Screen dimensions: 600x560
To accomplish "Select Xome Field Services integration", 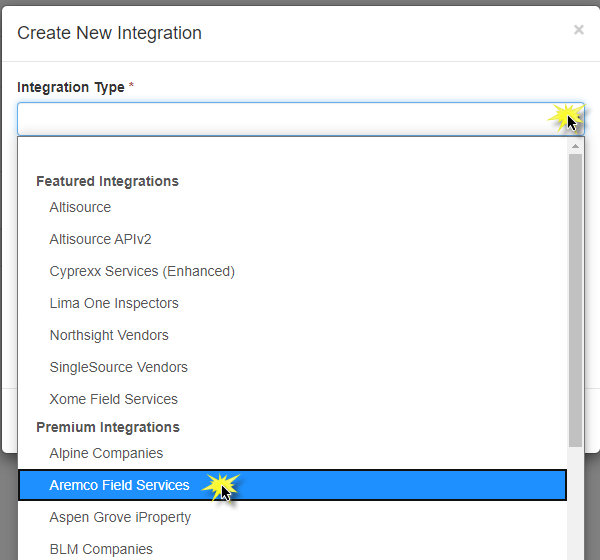I will click(x=292, y=399).
